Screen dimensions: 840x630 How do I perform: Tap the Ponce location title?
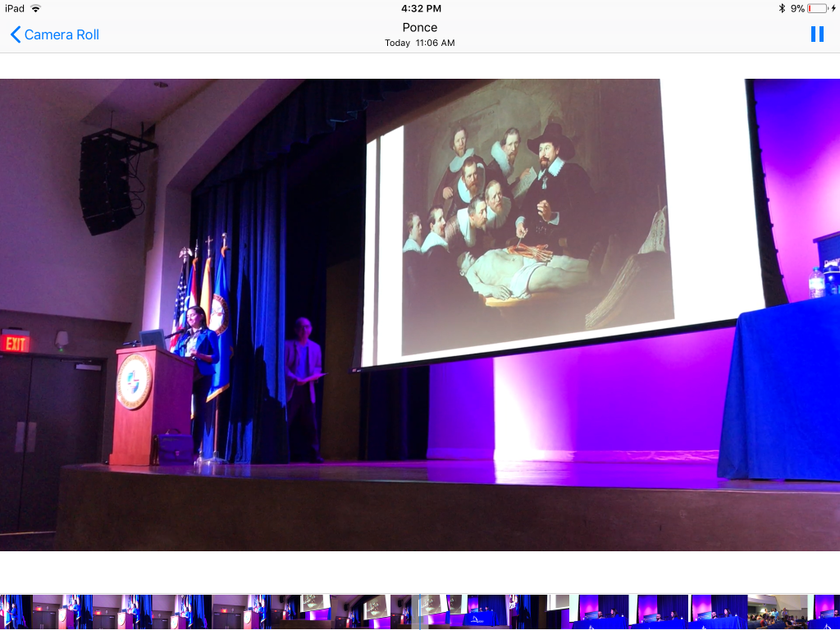[419, 27]
